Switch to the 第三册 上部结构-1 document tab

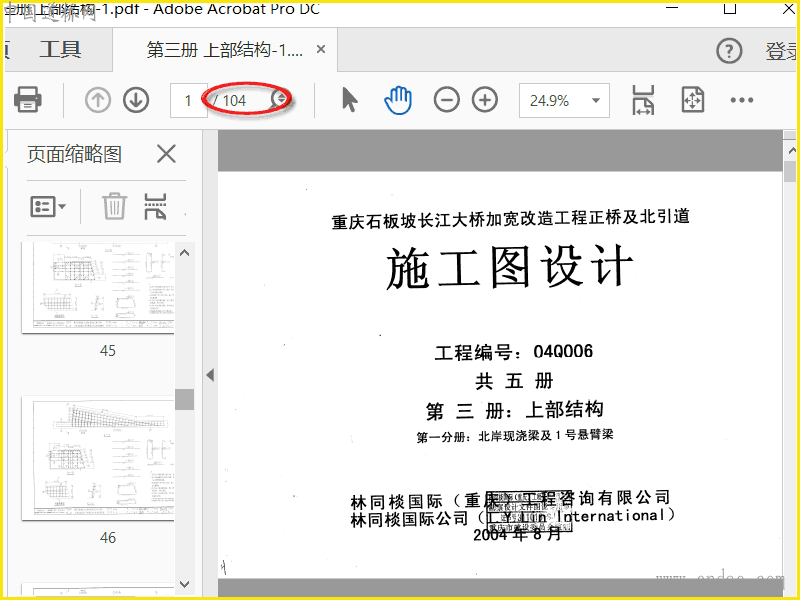[224, 49]
